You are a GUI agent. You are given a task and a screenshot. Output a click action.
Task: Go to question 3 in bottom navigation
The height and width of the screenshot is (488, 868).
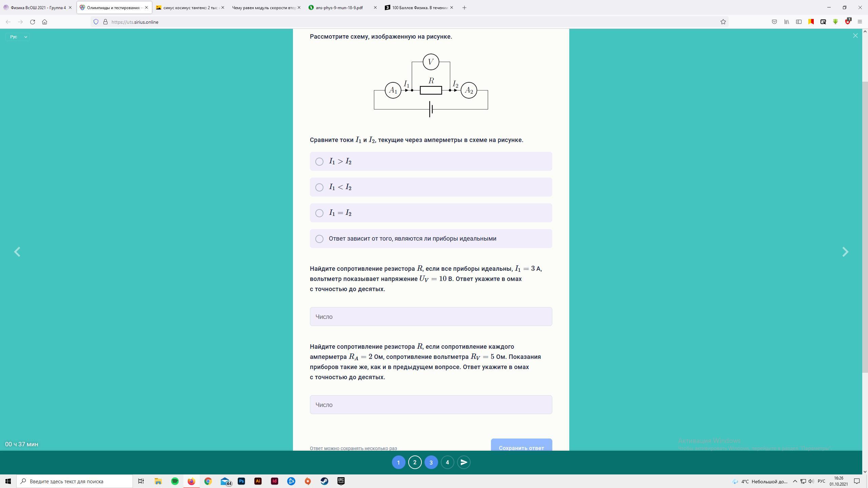coord(431,462)
